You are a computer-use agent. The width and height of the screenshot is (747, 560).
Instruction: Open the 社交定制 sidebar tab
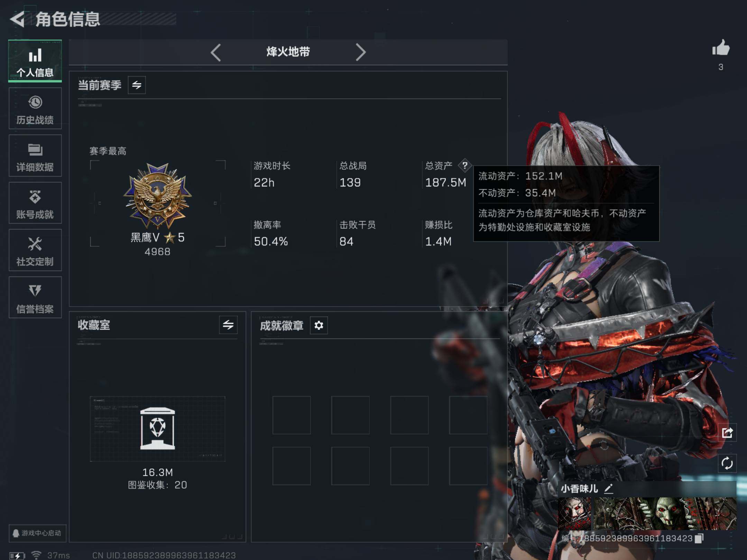(35, 250)
